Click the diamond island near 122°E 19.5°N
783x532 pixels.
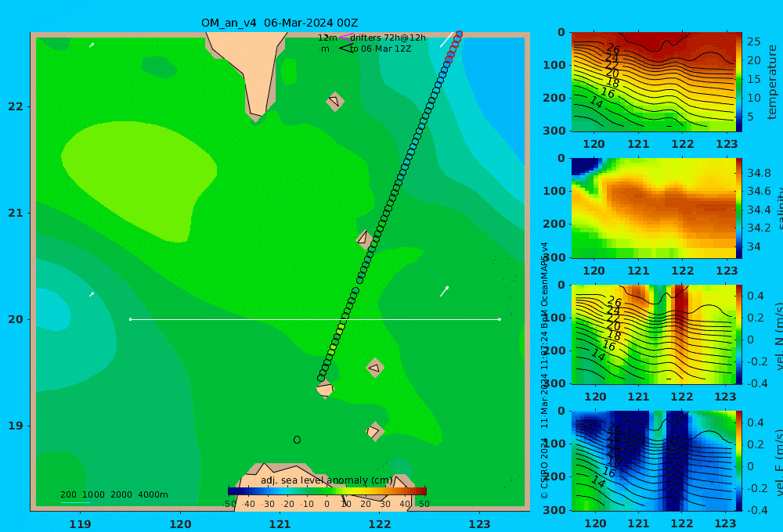[374, 368]
